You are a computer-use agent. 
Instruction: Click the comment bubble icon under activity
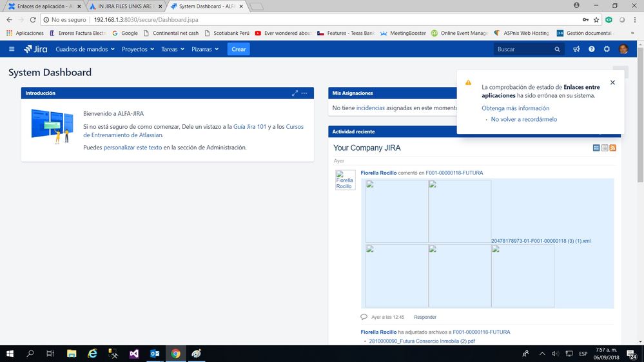point(364,317)
